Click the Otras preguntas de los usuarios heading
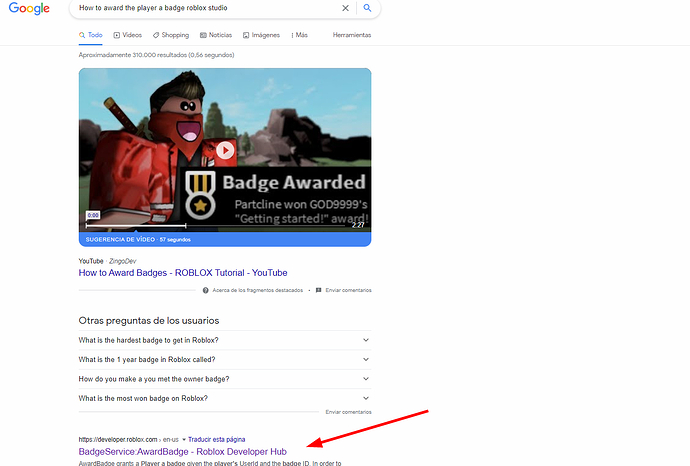Viewport: 690px width, 466px height. [149, 321]
